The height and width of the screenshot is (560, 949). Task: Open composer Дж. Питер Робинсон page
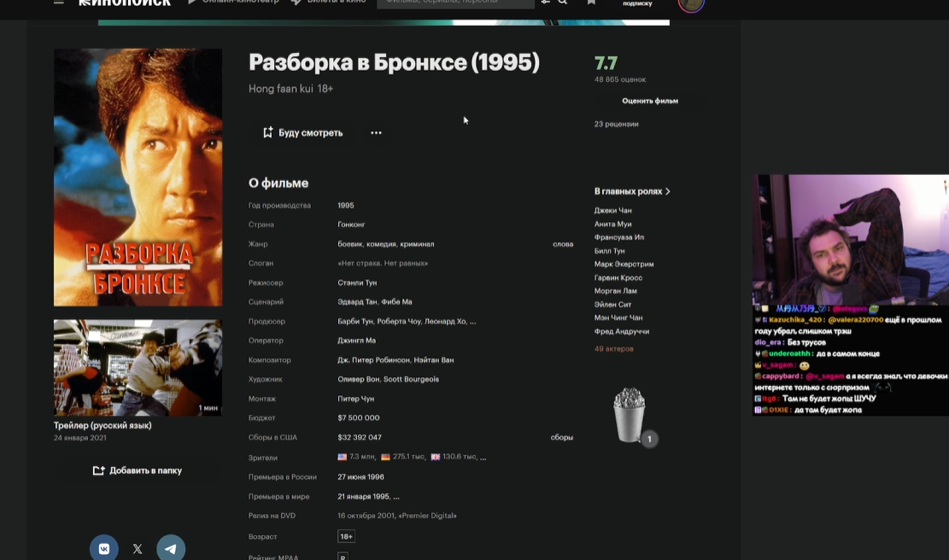coord(373,360)
